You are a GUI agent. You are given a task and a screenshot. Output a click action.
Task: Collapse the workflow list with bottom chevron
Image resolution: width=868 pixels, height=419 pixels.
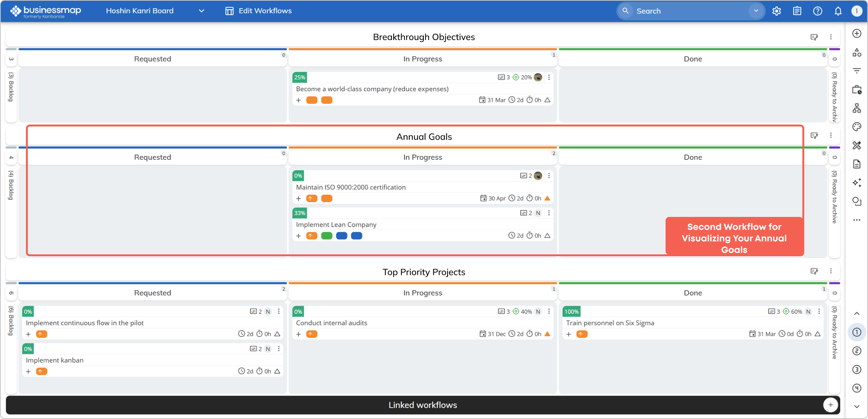[x=857, y=406]
